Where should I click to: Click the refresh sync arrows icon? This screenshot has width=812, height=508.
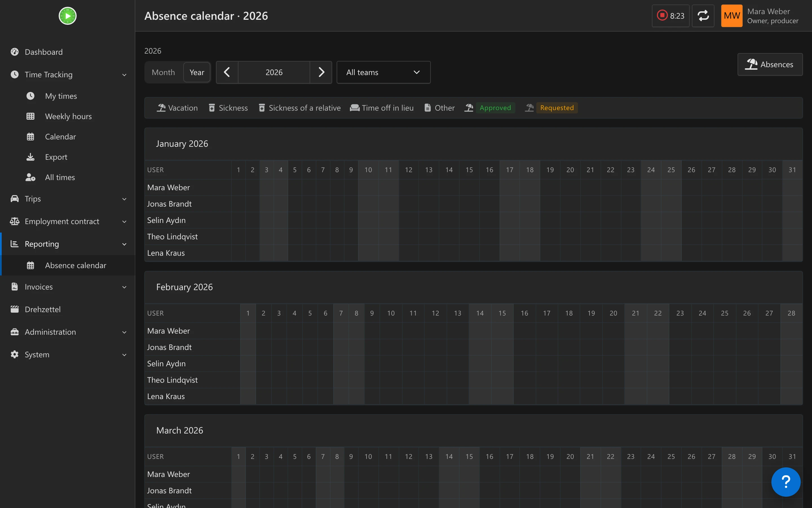703,16
